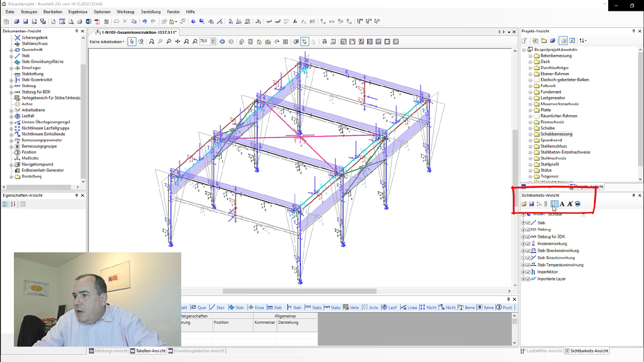The image size is (644, 362).
Task: Expand the Querschnitt tree node
Action: point(11,50)
